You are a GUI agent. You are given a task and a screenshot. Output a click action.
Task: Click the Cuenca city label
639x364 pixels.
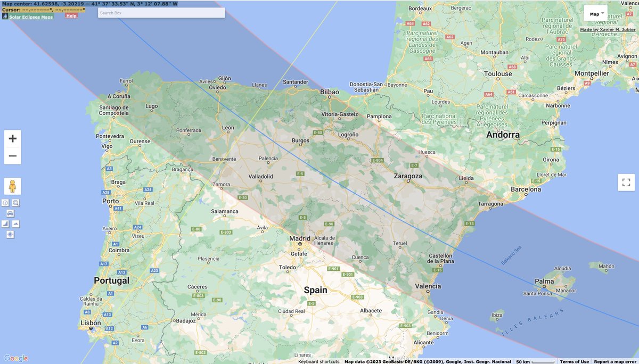coord(360,258)
